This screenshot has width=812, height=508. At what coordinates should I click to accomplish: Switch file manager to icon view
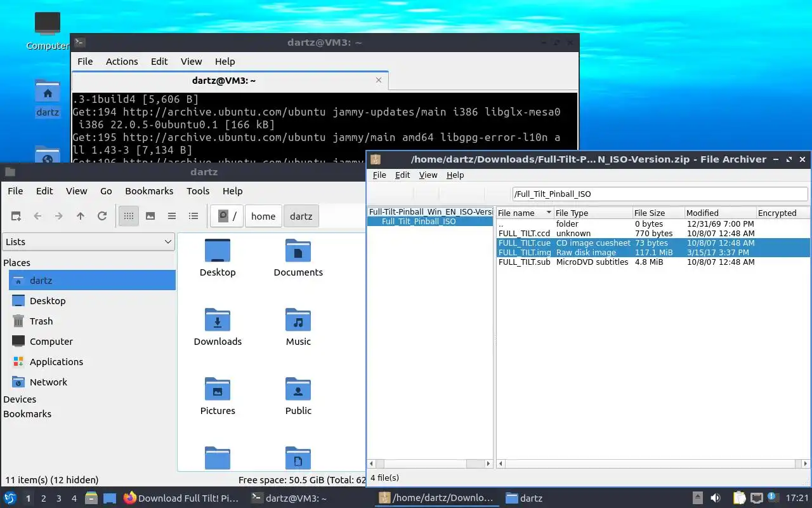(129, 216)
